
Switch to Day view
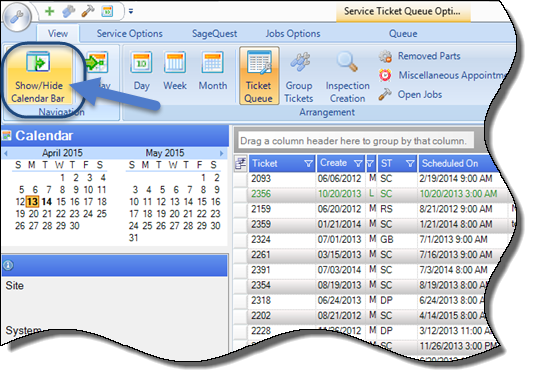point(141,71)
